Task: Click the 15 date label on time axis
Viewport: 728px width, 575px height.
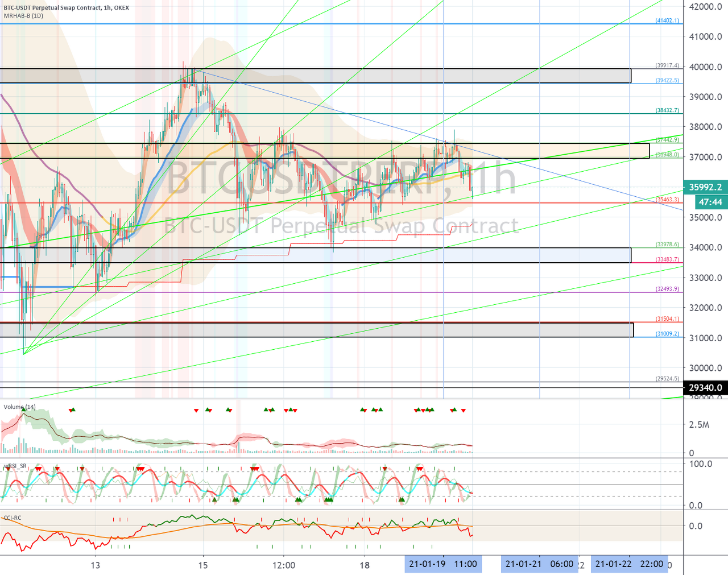Action: pos(203,565)
